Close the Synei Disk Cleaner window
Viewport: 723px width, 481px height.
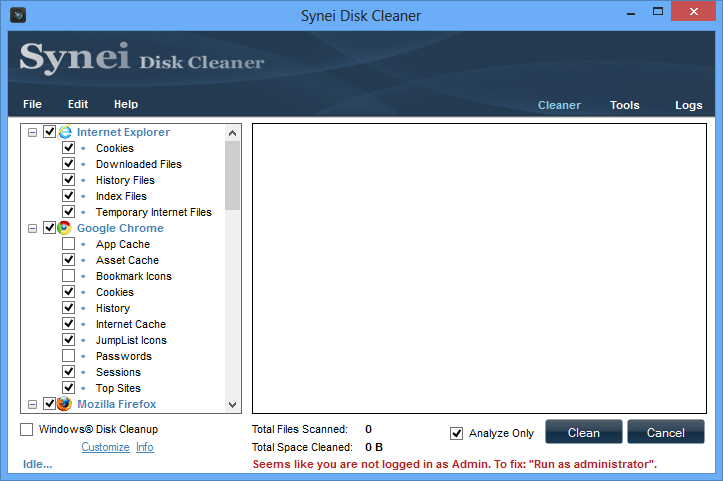(693, 12)
